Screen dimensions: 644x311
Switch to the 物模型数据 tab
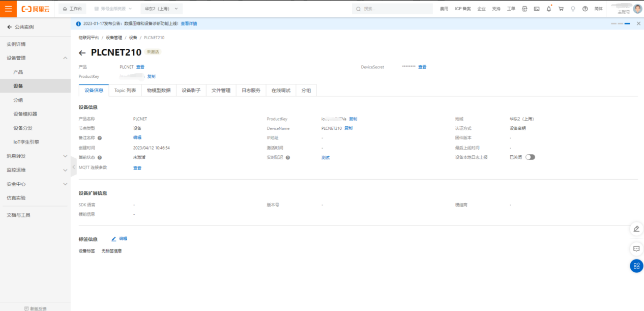click(159, 90)
